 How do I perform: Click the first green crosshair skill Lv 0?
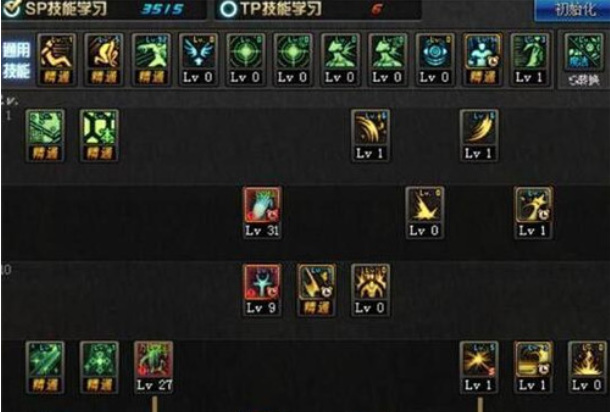click(x=245, y=60)
